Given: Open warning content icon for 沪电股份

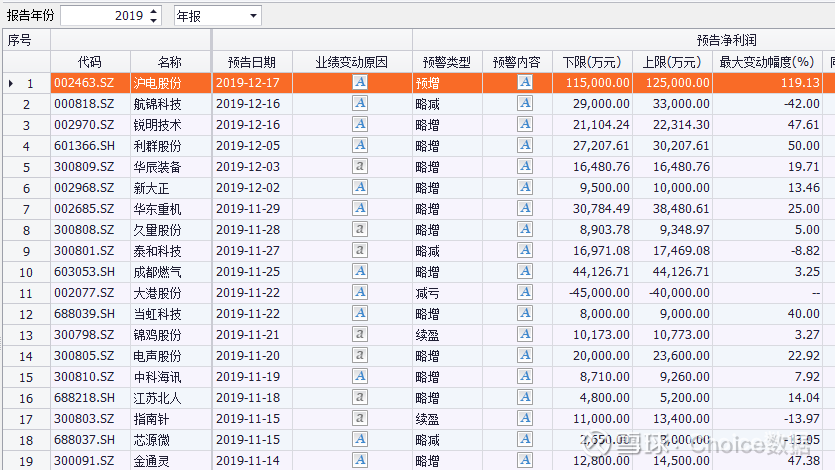Looking at the screenshot, I should [x=525, y=83].
